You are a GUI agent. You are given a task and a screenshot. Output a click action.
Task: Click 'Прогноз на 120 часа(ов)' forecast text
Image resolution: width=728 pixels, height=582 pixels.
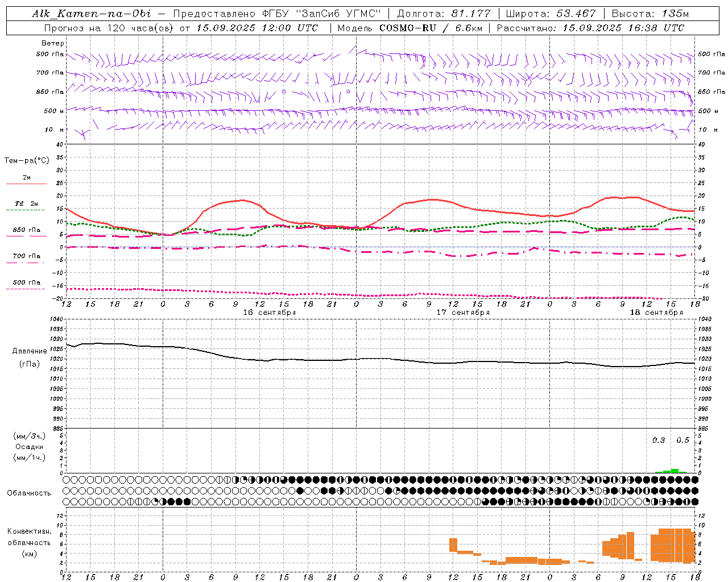(x=108, y=27)
